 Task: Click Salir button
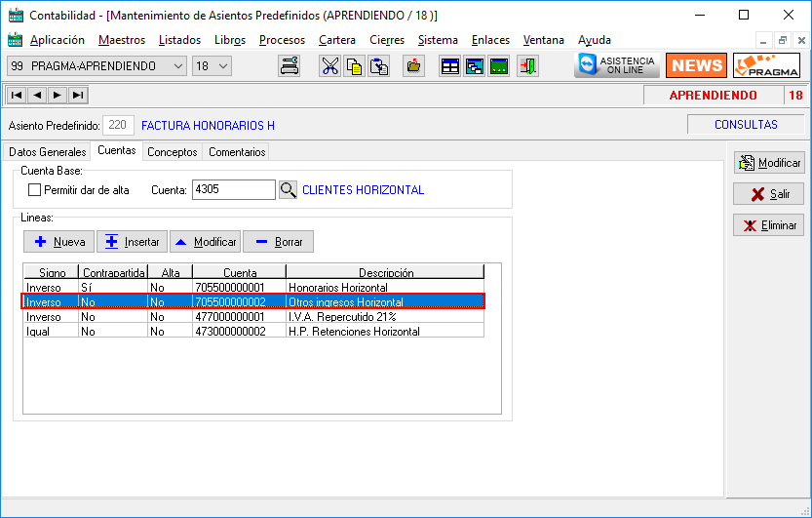click(769, 194)
